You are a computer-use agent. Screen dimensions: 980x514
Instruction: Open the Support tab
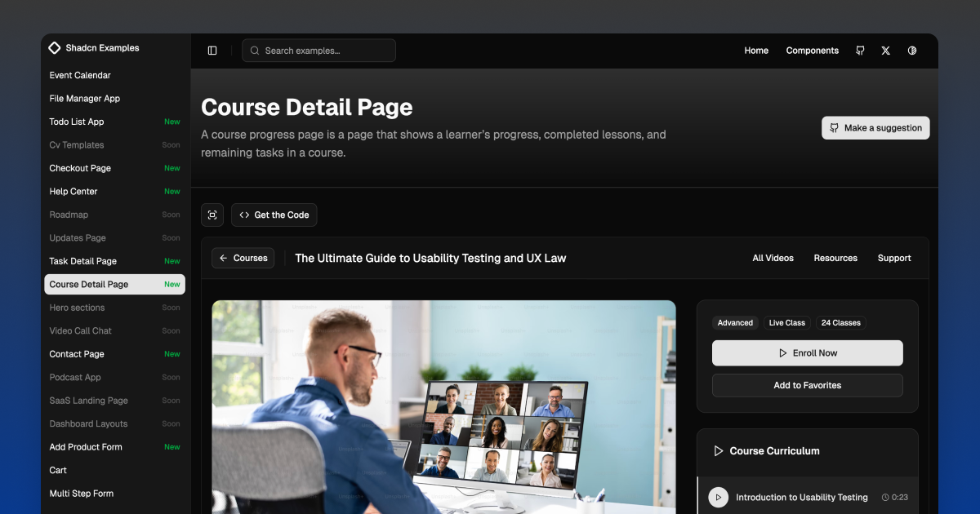point(894,258)
